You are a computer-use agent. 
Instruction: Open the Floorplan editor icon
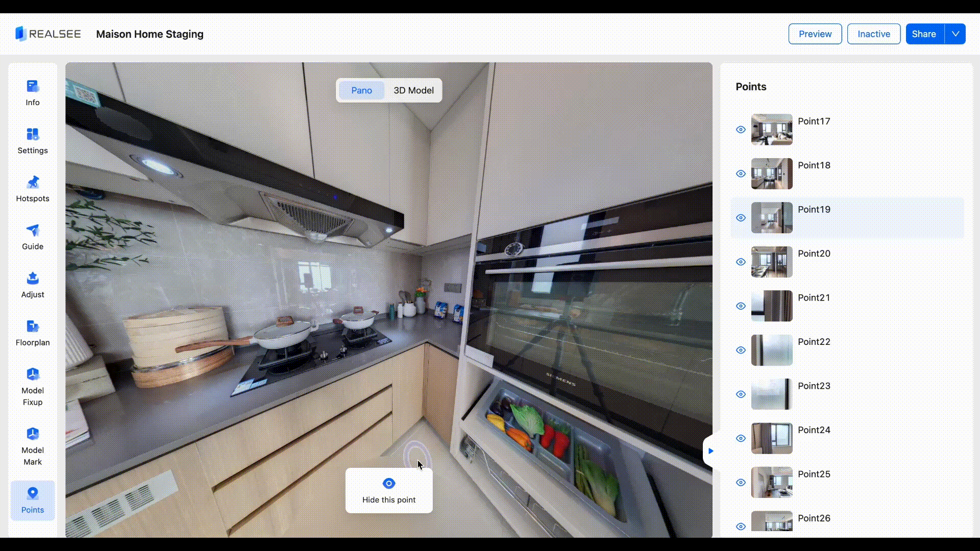(x=33, y=326)
